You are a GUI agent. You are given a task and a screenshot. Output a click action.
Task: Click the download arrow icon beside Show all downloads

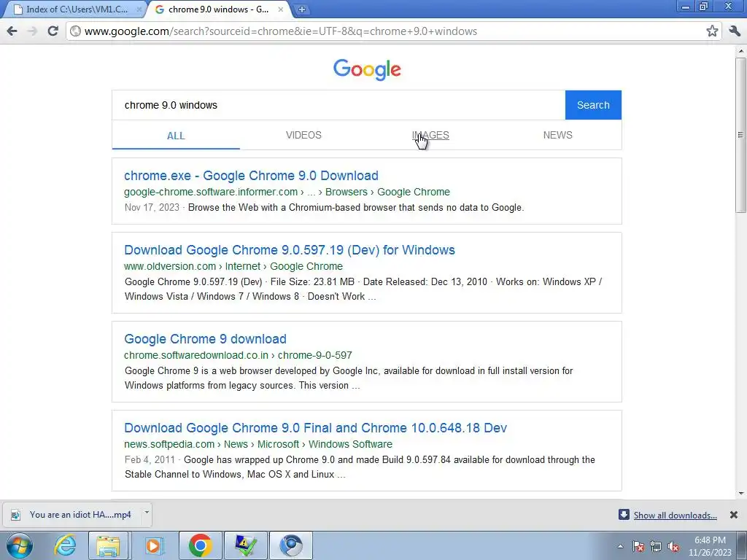pos(624,514)
